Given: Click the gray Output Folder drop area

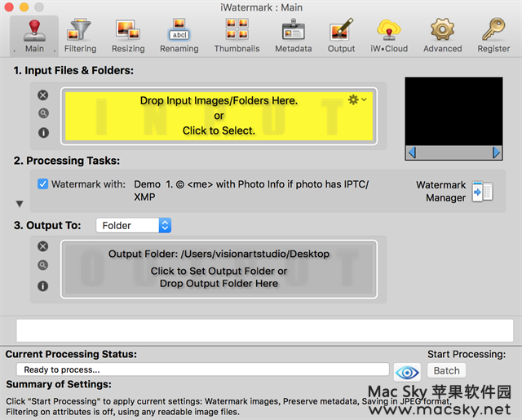Looking at the screenshot, I should 219,269.
